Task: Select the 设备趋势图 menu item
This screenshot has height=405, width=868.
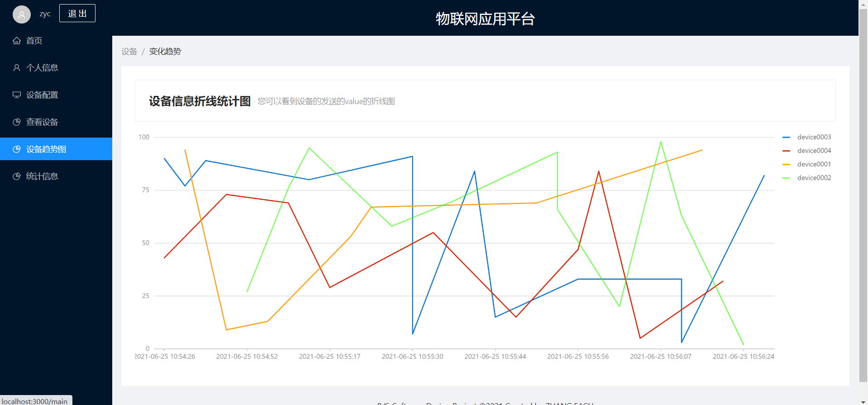Action: pos(56,149)
